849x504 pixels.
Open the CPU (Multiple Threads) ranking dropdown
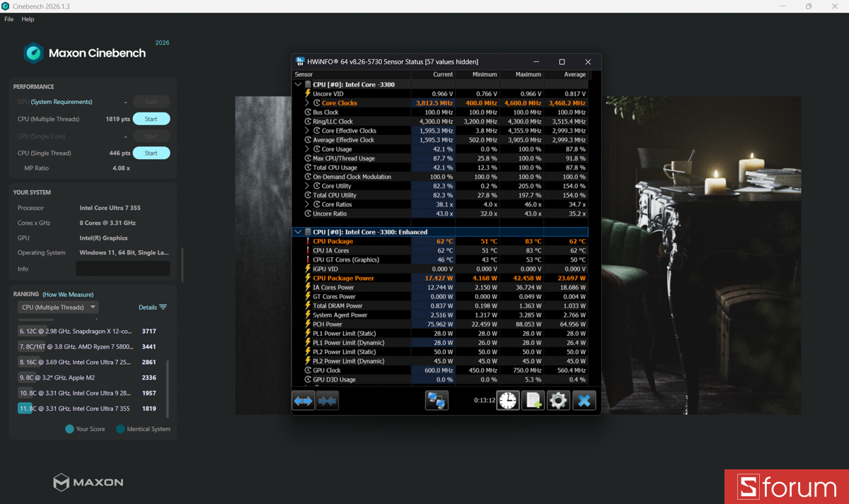pyautogui.click(x=58, y=307)
